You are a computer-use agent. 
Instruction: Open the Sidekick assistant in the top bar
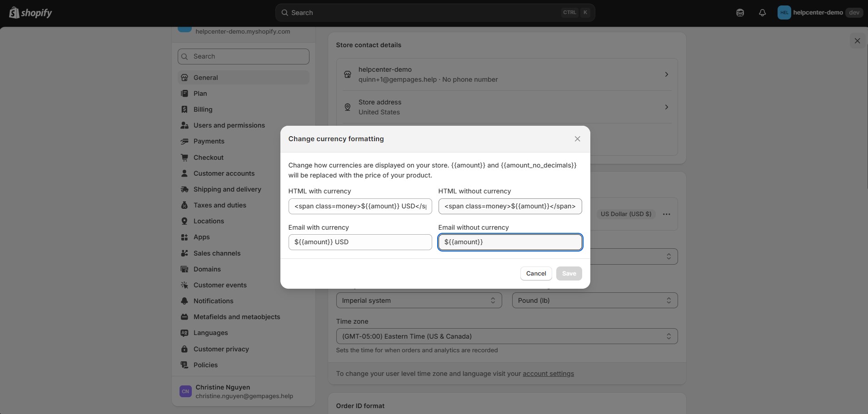point(740,12)
